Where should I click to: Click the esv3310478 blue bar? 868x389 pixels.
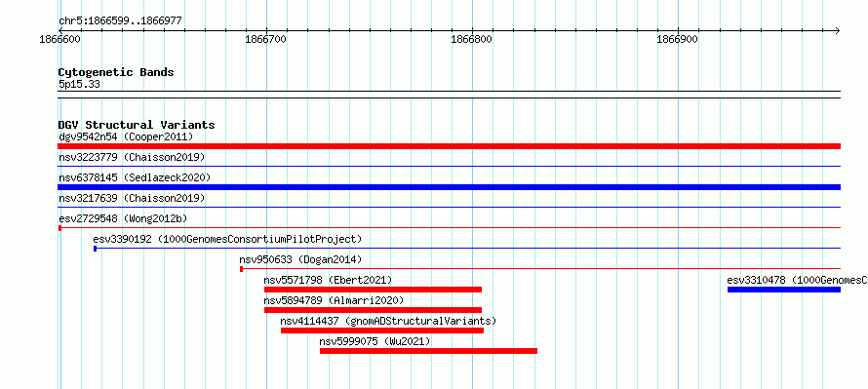pyautogui.click(x=784, y=290)
